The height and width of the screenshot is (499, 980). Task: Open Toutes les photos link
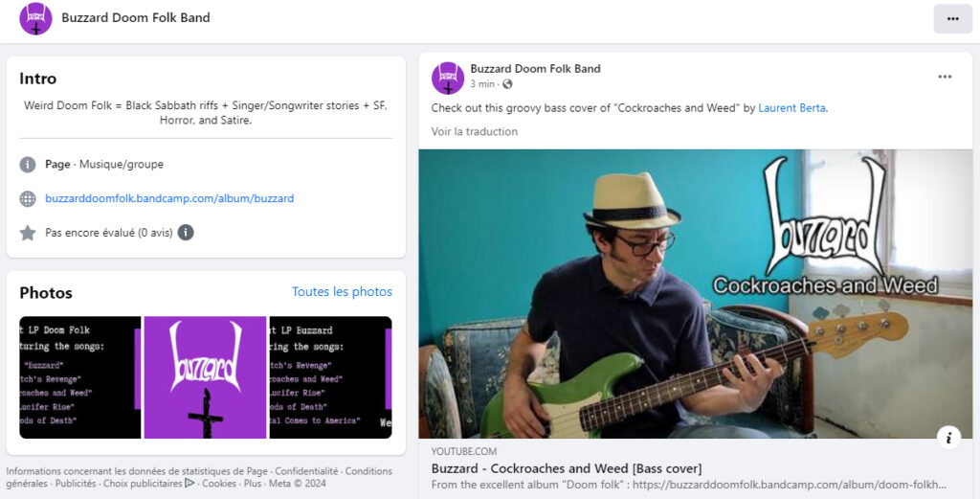pyautogui.click(x=342, y=291)
